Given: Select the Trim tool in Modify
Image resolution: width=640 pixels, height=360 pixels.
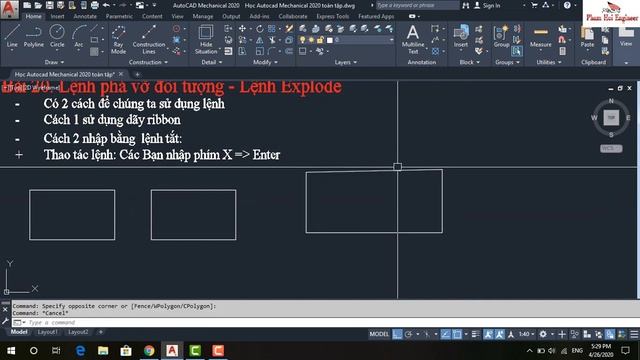Looking at the screenshot, I should (272, 40).
